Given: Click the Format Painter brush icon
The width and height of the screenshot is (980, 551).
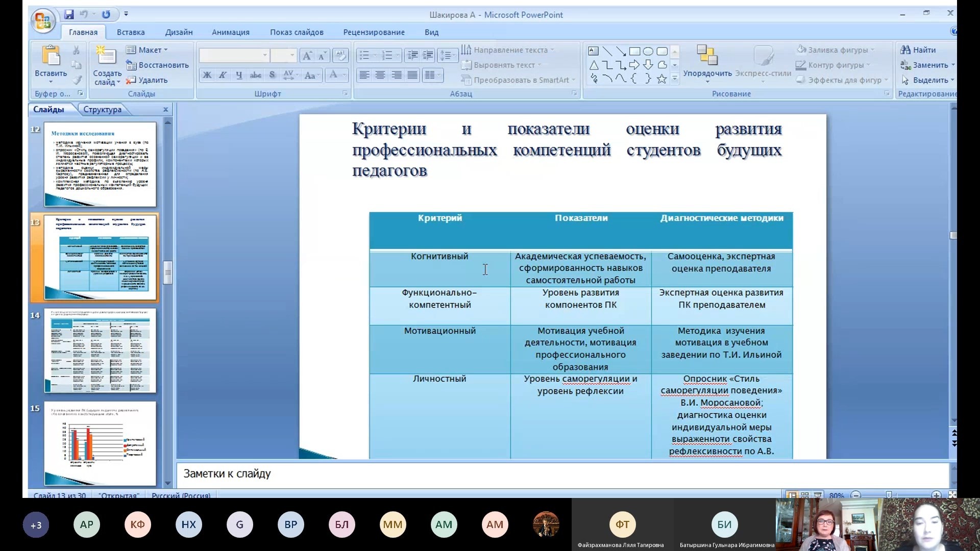Looking at the screenshot, I should [76, 80].
